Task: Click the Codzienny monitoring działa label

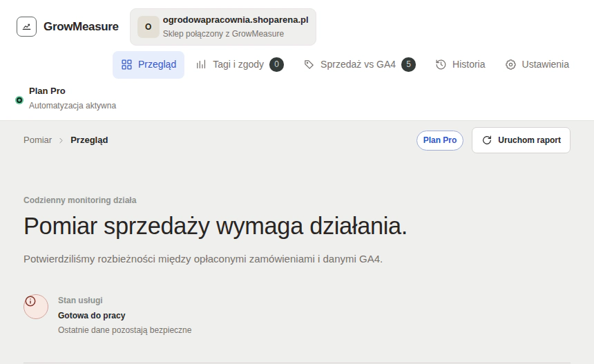Action: pyautogui.click(x=80, y=200)
